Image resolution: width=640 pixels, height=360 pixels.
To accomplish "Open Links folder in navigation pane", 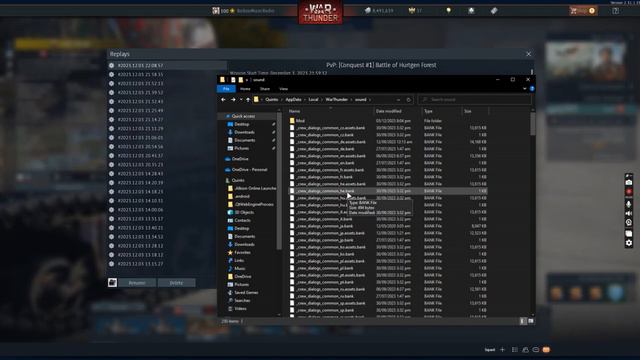I will 239,260.
